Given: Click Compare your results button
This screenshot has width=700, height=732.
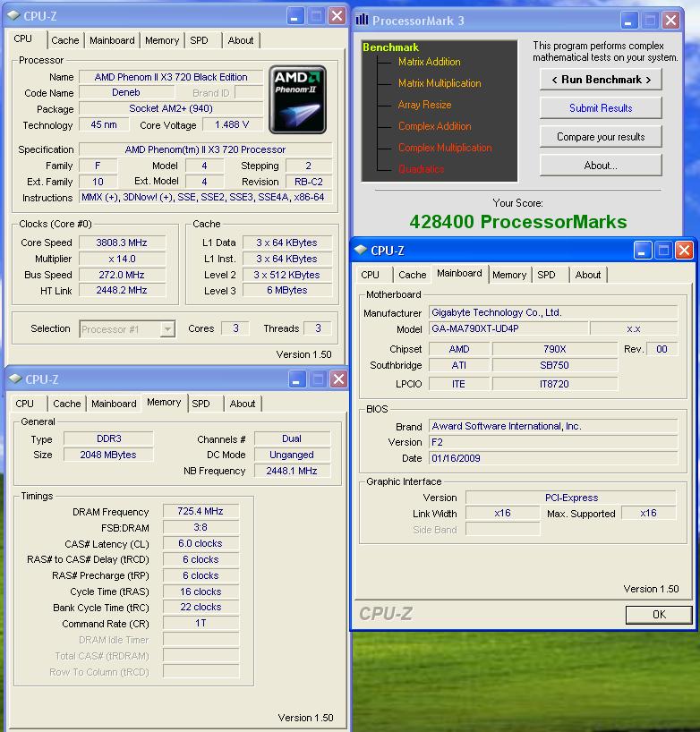Looking at the screenshot, I should coord(601,137).
